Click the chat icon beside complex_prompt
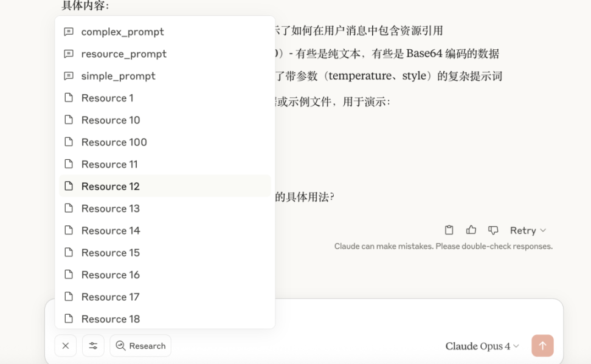 (69, 32)
